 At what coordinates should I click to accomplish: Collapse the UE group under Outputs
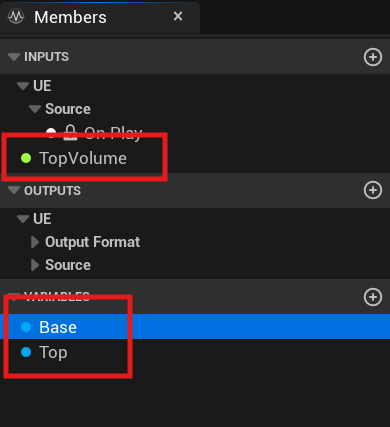(23, 219)
